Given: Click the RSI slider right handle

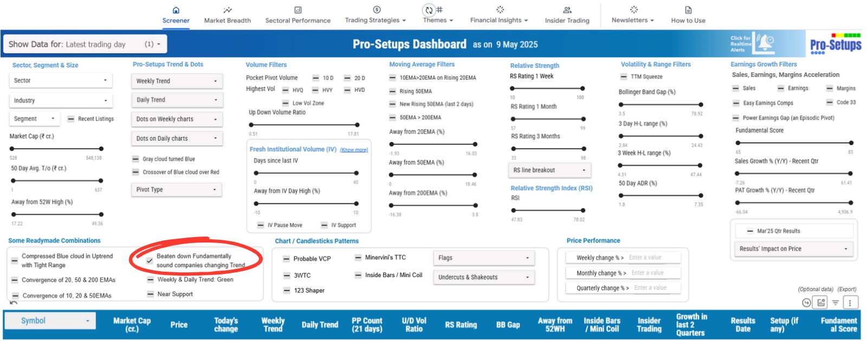Looking at the screenshot, I should click(583, 210).
